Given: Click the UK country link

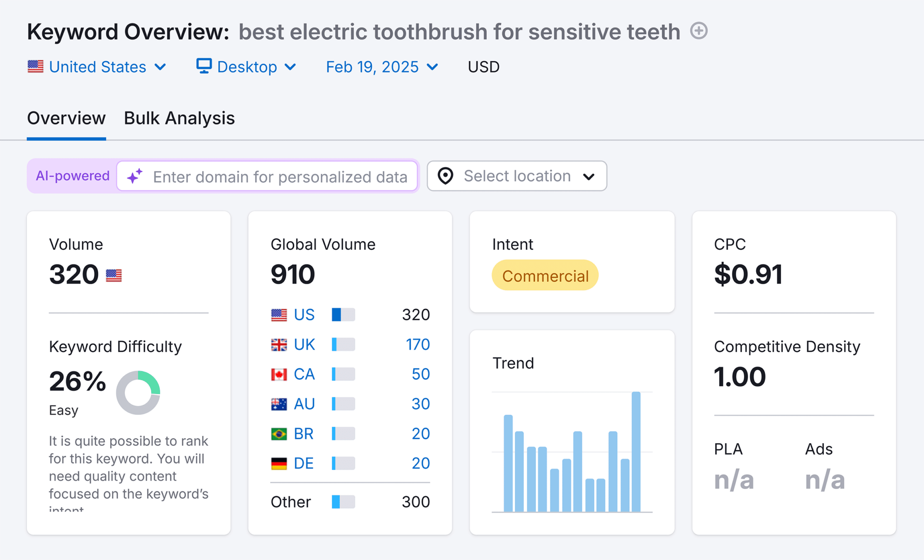Looking at the screenshot, I should [x=304, y=344].
